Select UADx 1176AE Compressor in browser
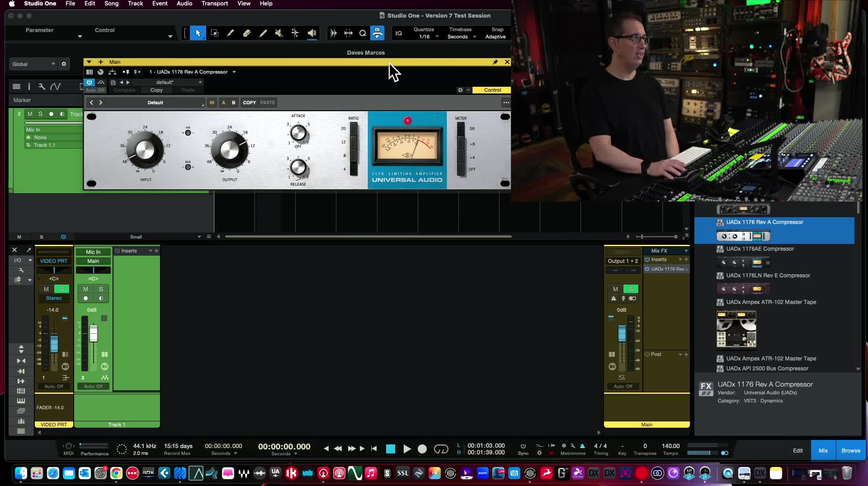The height and width of the screenshot is (486, 868). tap(760, 249)
